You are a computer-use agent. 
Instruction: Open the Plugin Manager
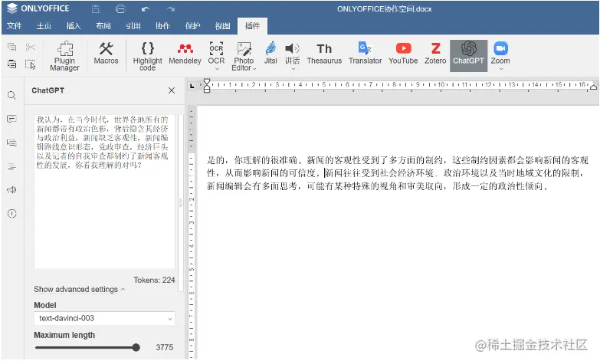tap(64, 56)
